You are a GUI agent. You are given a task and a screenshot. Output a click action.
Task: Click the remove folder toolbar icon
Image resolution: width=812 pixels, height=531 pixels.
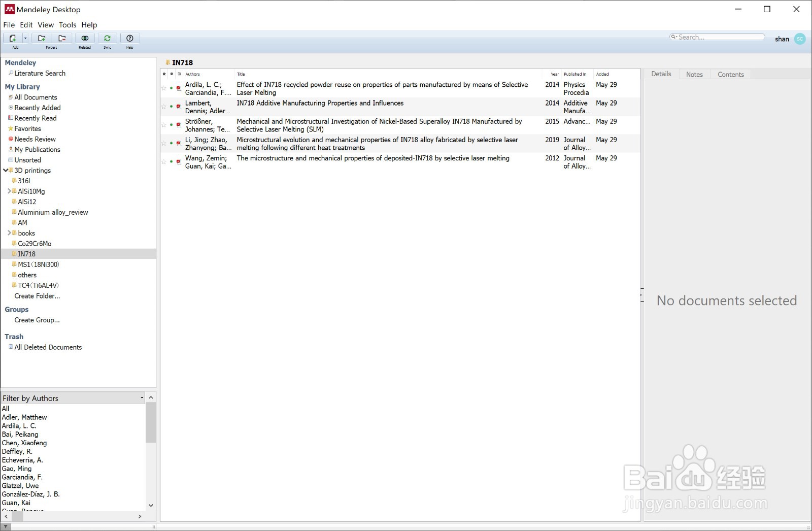tap(62, 38)
